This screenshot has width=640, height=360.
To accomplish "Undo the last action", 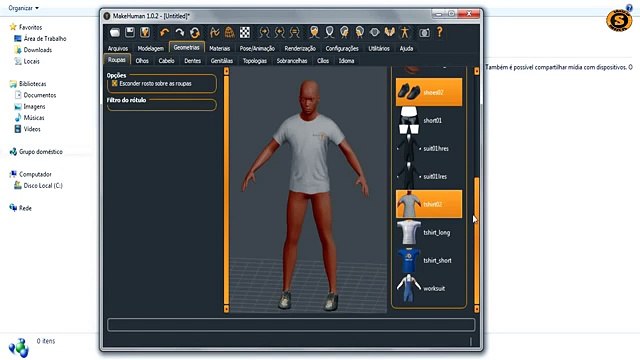I will (x=164, y=32).
